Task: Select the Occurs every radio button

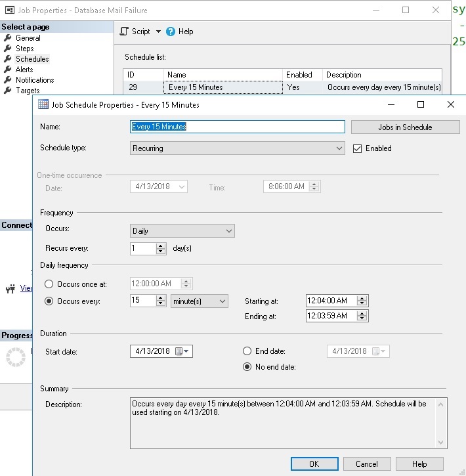Action: click(49, 301)
